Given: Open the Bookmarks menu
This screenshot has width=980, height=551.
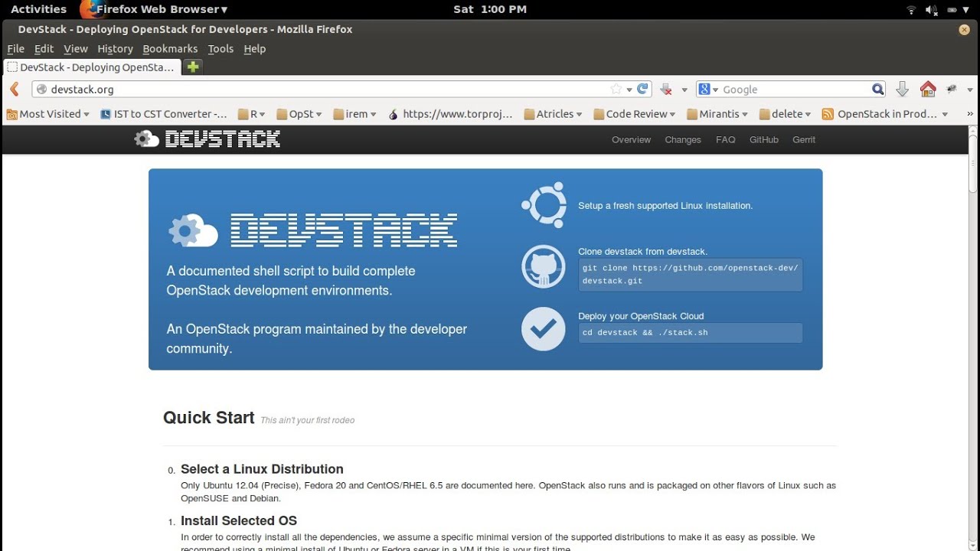Looking at the screenshot, I should (x=170, y=48).
